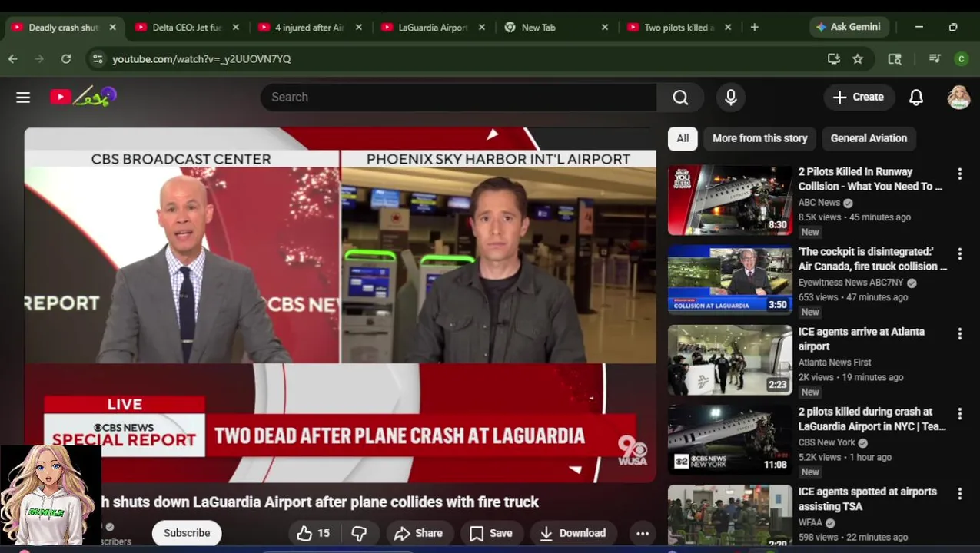Image resolution: width=980 pixels, height=553 pixels.
Task: Select More from this story chip
Action: 759,138
